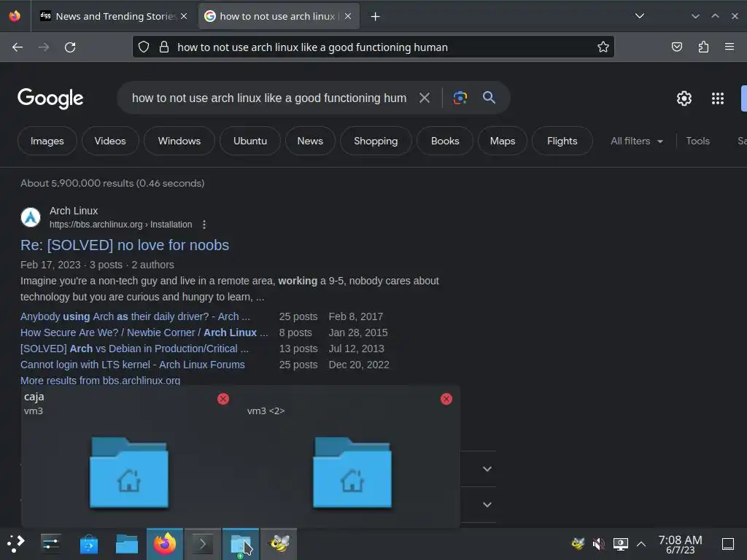Switch to Books results
The image size is (747, 560).
coord(445,141)
